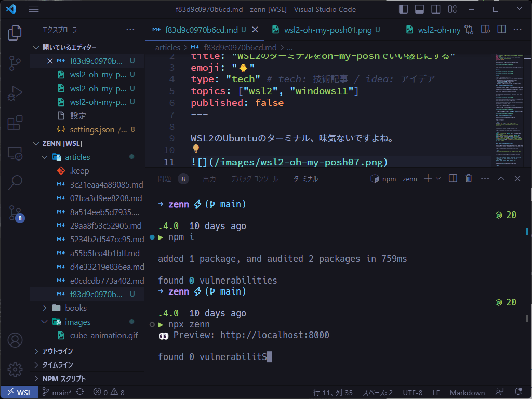532x399 pixels.
Task: Open the Extensions view
Action: 15,123
